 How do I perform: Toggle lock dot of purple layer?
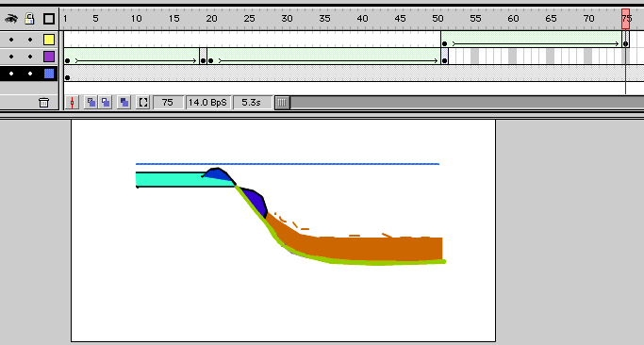point(30,57)
